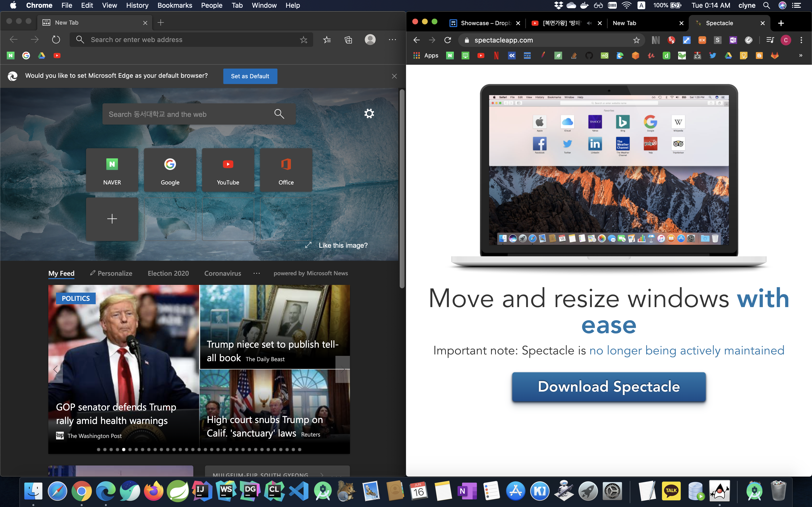Expand hidden Chrome bookmarks chevron

pyautogui.click(x=801, y=56)
